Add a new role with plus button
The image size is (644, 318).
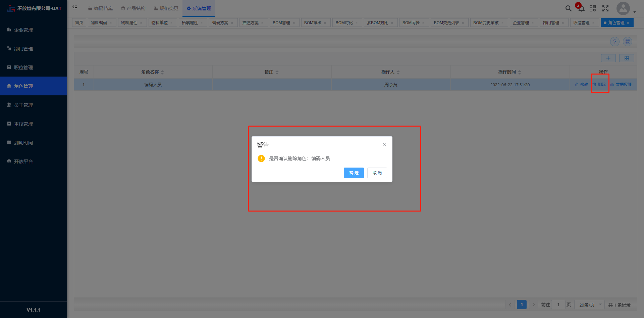(x=608, y=58)
